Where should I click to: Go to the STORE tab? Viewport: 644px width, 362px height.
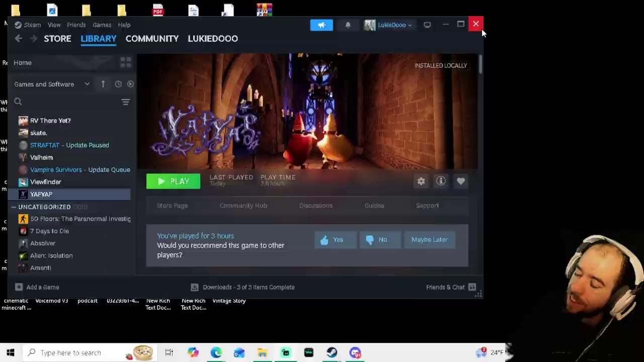[x=57, y=39]
